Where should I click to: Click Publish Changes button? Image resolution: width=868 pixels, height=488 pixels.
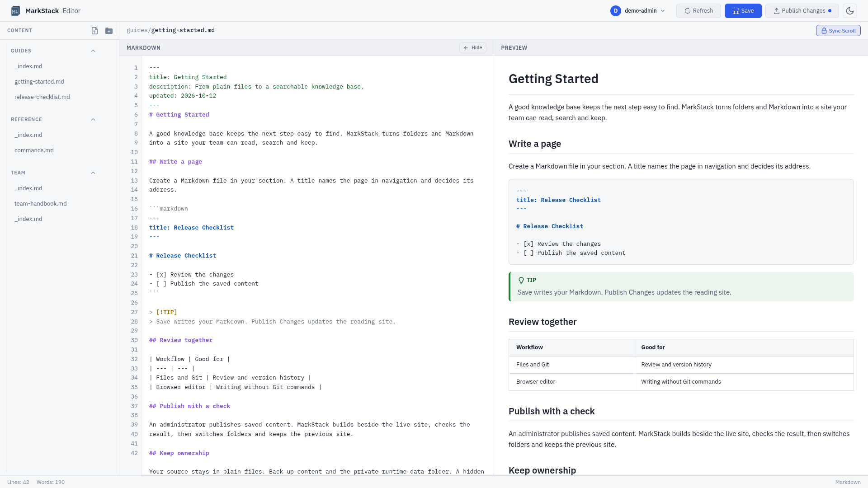(802, 11)
